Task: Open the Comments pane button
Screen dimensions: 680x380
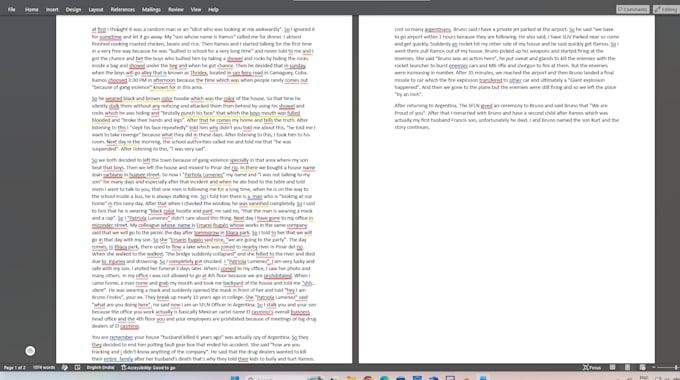Action: (x=633, y=9)
